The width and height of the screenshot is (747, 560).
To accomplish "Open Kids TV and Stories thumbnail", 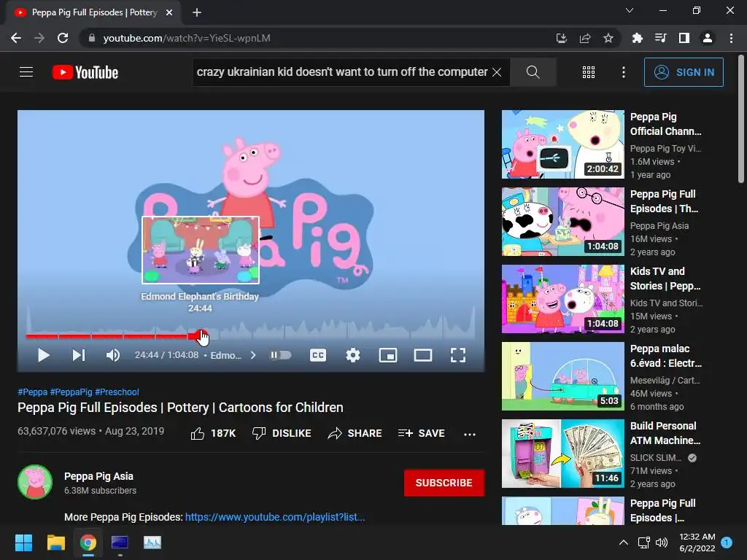I will coord(562,298).
